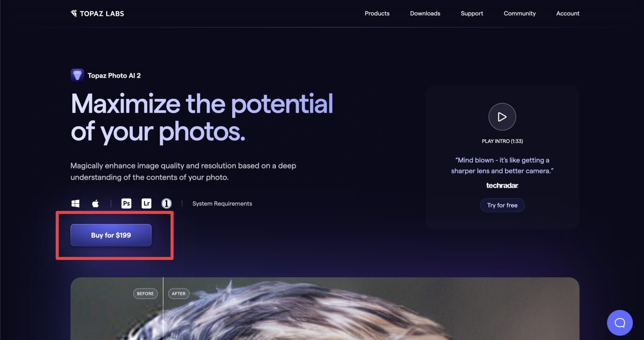The height and width of the screenshot is (340, 644).
Task: Click the before/after comparison divider line
Action: (163, 314)
